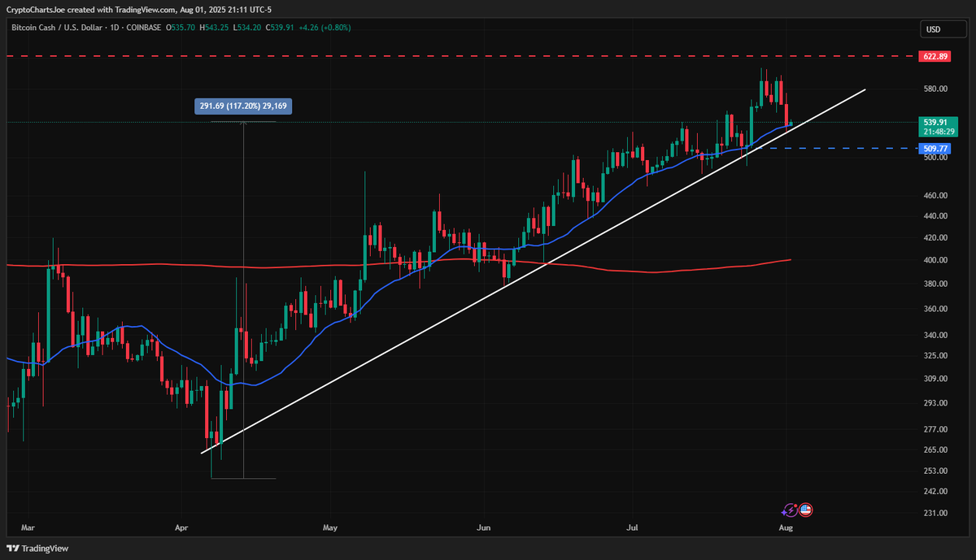Click the Jun label on the time axis

[x=483, y=527]
